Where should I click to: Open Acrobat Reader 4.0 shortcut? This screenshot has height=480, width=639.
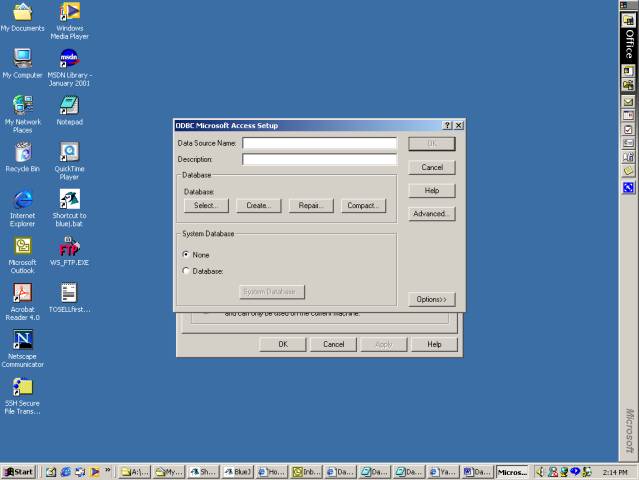(22, 302)
